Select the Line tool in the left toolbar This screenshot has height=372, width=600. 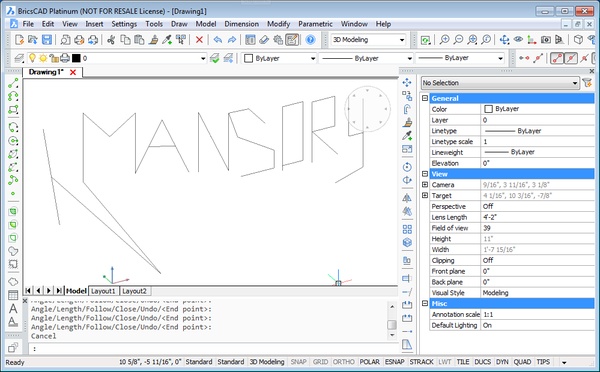(x=13, y=83)
